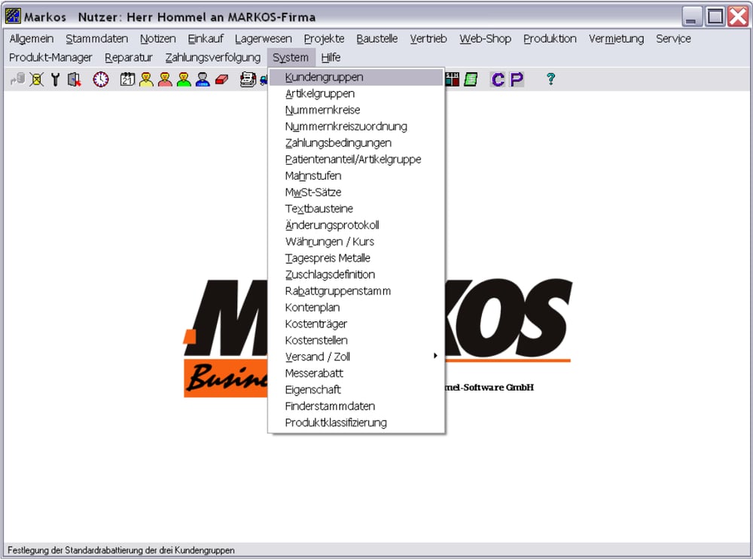Screen dimensions: 753x560
Task: Open the Produktion menu
Action: point(550,39)
